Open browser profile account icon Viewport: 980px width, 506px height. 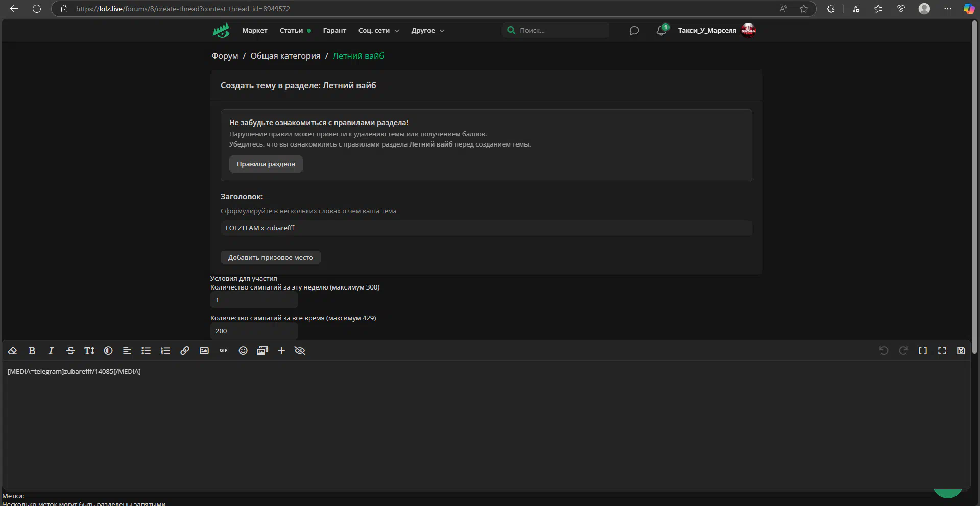pos(924,9)
